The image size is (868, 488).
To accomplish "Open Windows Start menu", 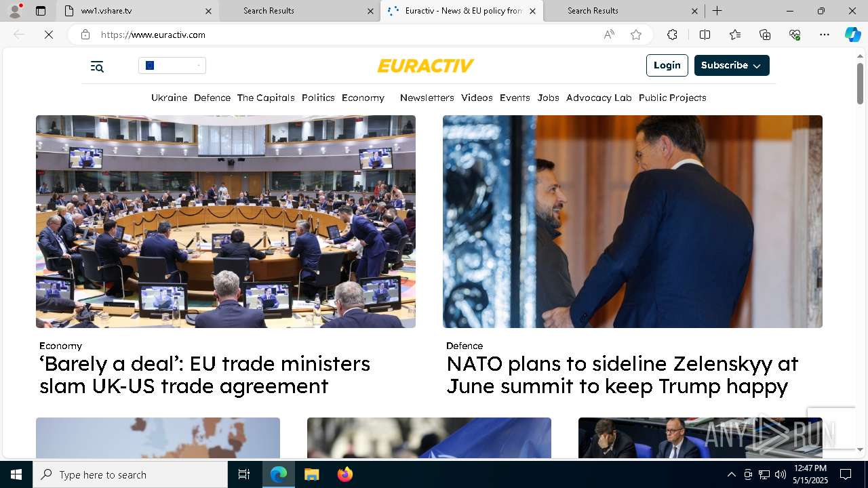I will coord(16,474).
